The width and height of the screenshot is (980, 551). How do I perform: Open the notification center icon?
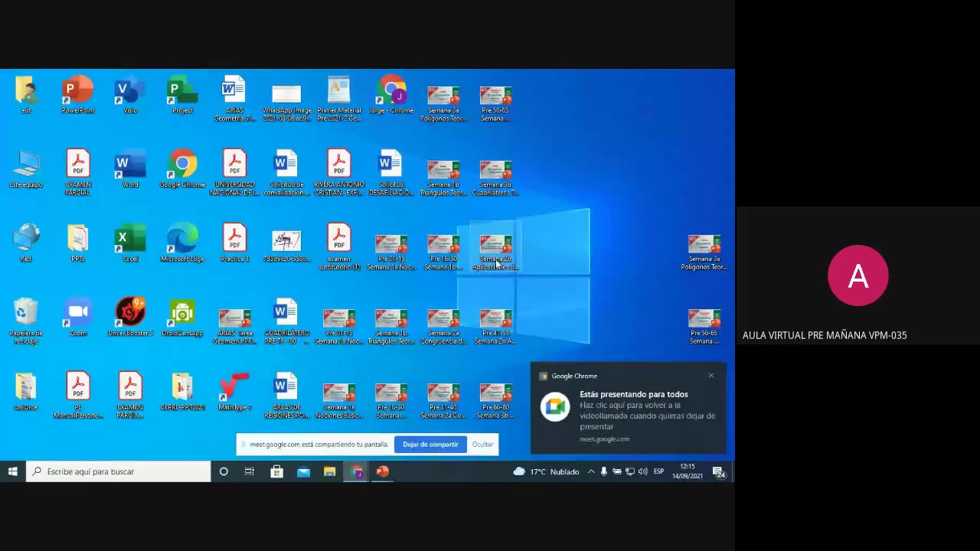pos(719,471)
